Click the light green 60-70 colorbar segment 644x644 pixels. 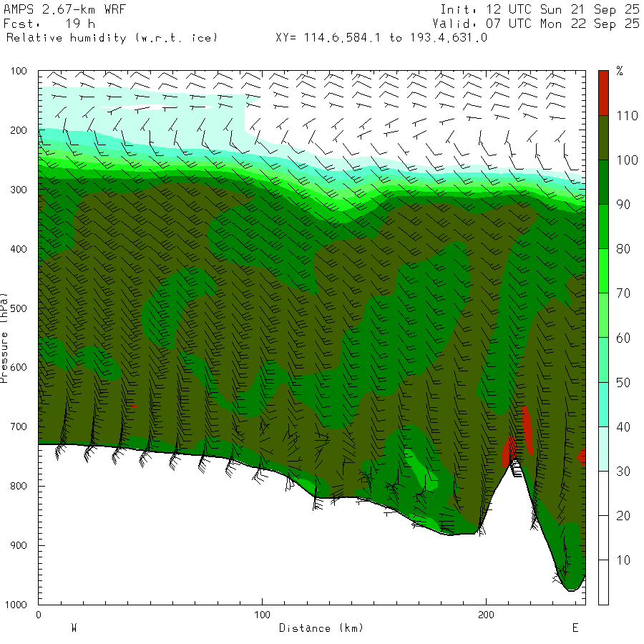pos(603,316)
